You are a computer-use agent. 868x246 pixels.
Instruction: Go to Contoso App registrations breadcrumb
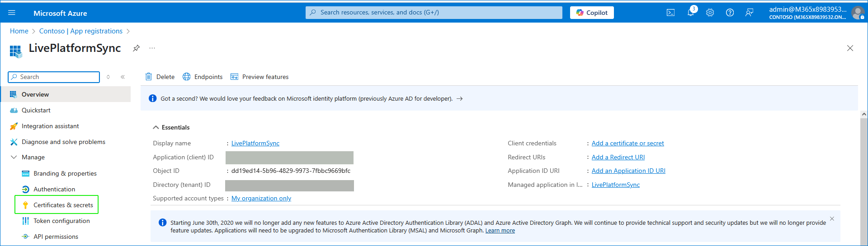point(81,31)
